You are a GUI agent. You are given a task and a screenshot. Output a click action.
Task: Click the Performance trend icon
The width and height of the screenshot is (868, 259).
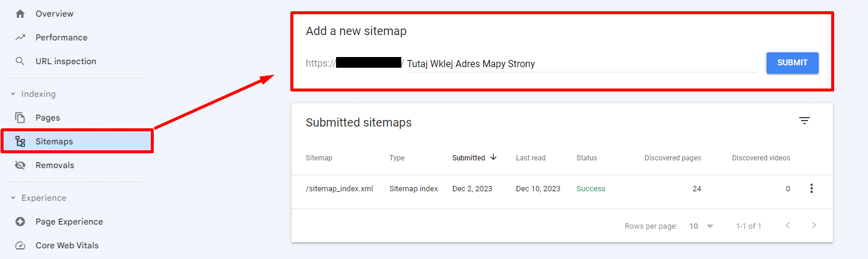[x=20, y=37]
